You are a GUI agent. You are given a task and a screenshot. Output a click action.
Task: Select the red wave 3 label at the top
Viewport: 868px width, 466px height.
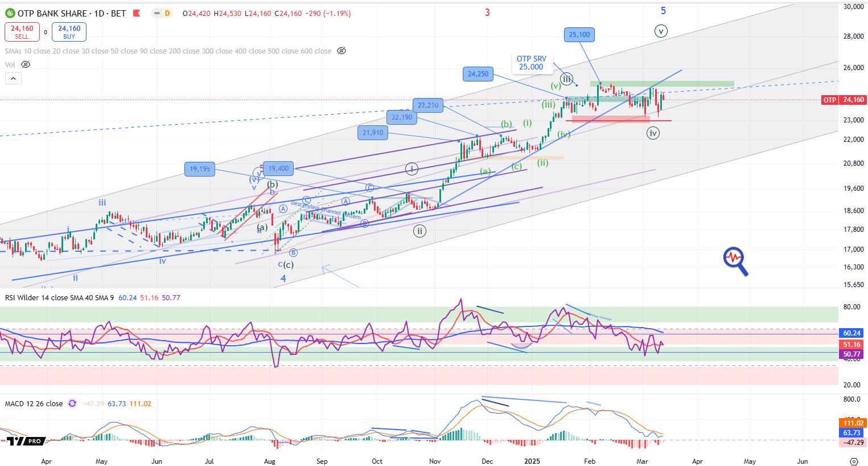click(487, 12)
